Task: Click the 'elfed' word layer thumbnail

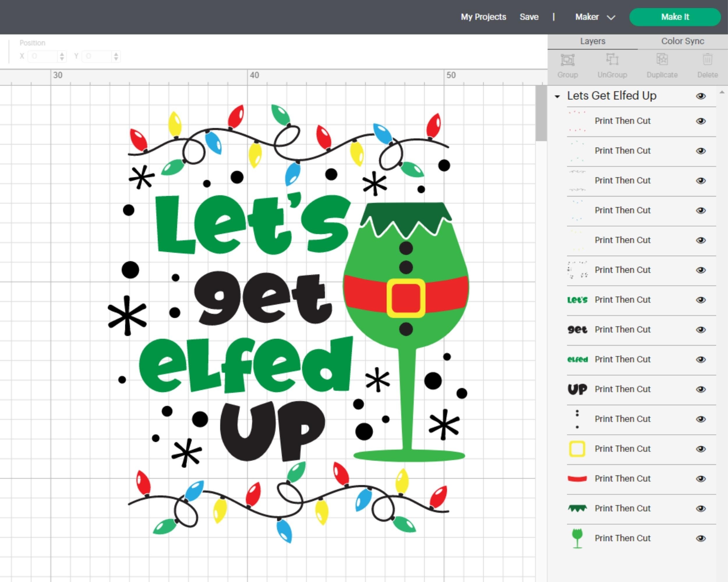Action: (x=577, y=359)
